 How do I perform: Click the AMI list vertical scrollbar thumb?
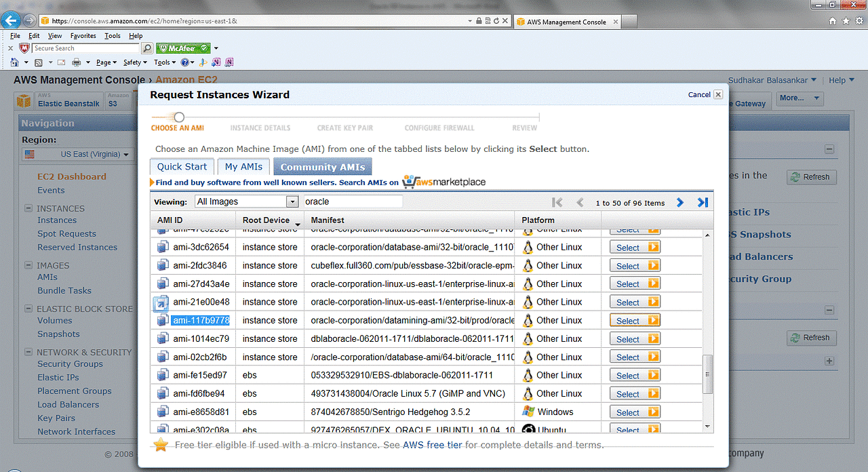[708, 374]
